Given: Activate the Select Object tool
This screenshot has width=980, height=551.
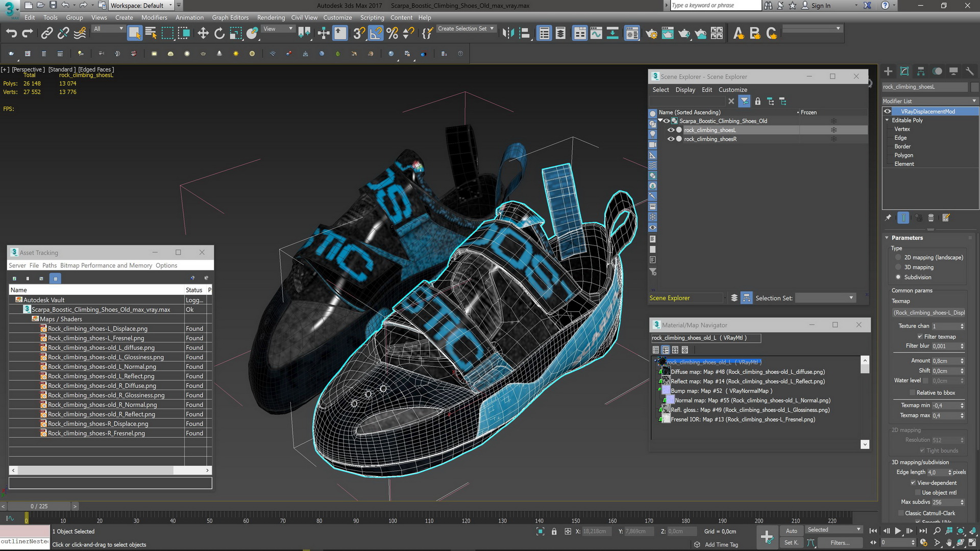Looking at the screenshot, I should [x=135, y=34].
